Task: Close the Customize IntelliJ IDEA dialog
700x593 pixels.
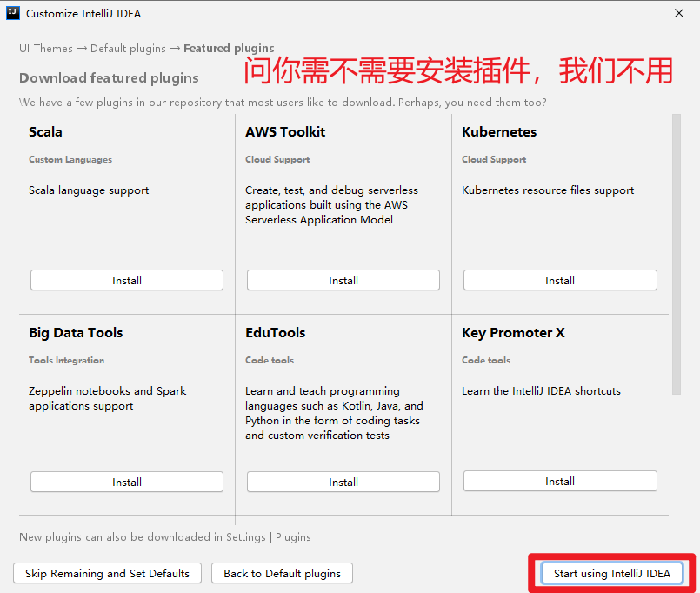Action: pos(679,13)
